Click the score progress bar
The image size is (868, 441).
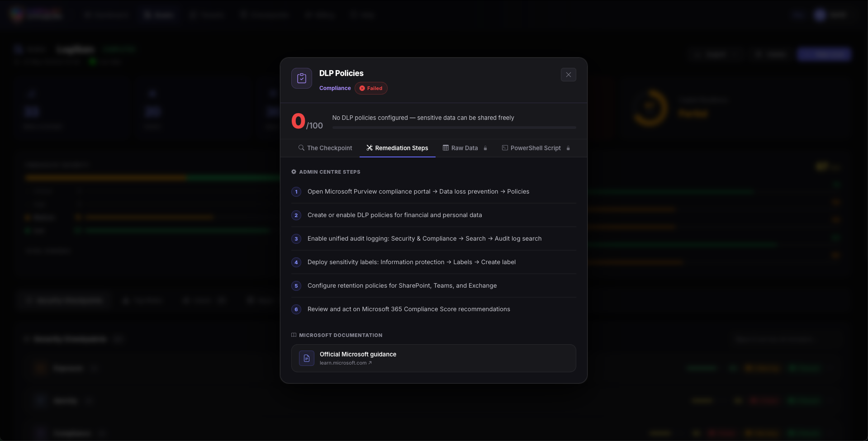454,128
